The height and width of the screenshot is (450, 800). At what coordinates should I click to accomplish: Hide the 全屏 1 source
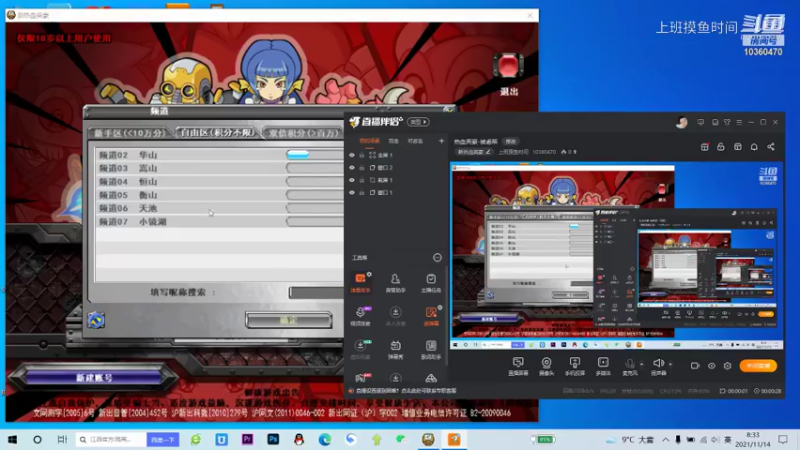coord(352,155)
